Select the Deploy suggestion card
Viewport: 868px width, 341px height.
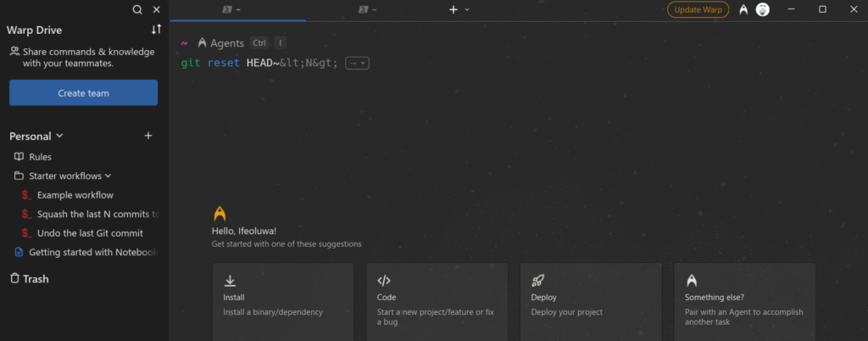click(591, 302)
